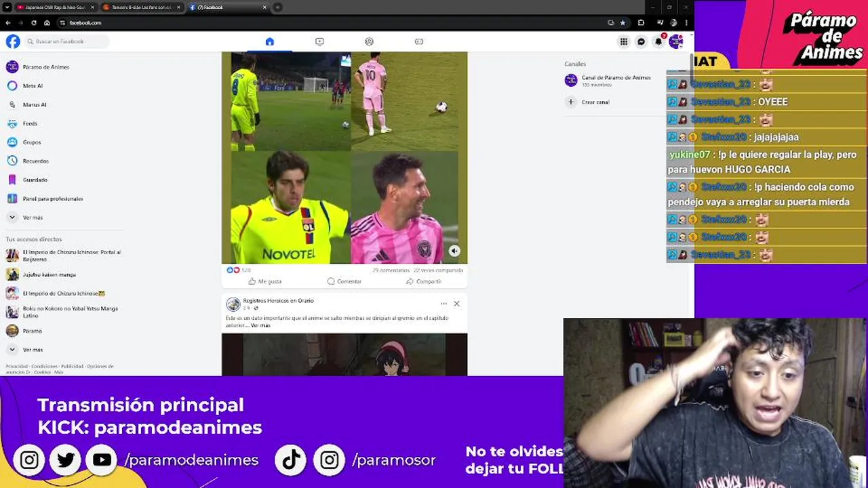Open the reactions count on the post
868x488 pixels.
[x=238, y=270]
